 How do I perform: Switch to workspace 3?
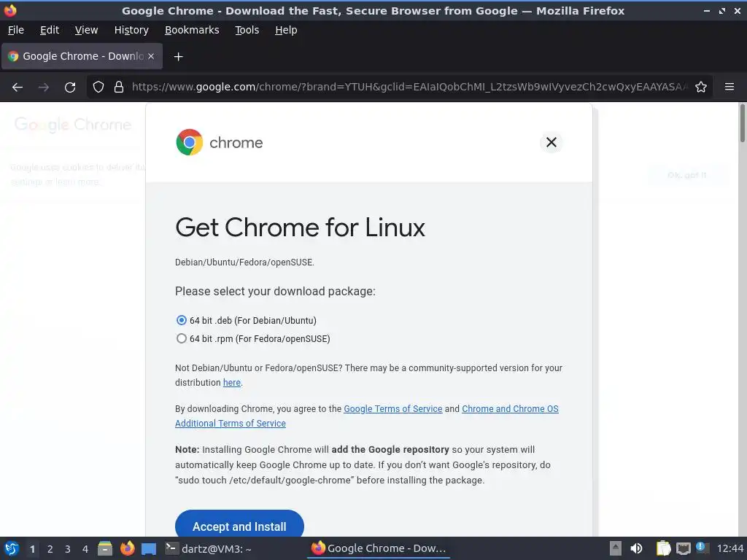pyautogui.click(x=68, y=549)
